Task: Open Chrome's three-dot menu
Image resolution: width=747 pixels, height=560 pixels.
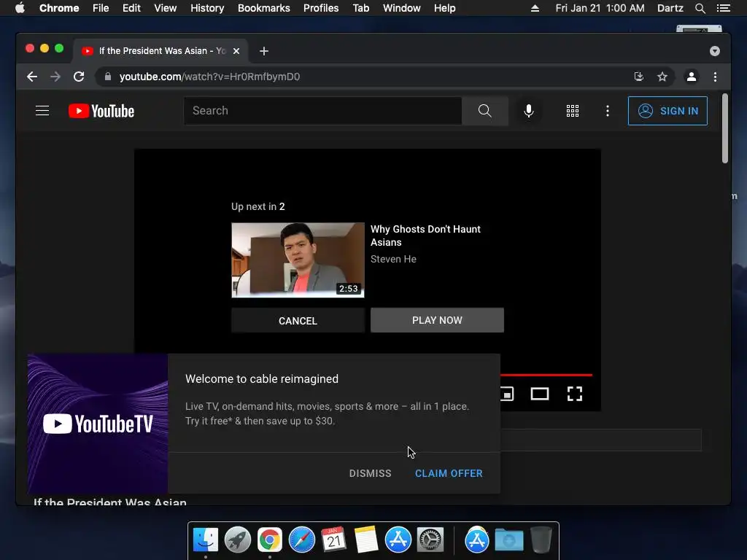Action: pos(715,77)
